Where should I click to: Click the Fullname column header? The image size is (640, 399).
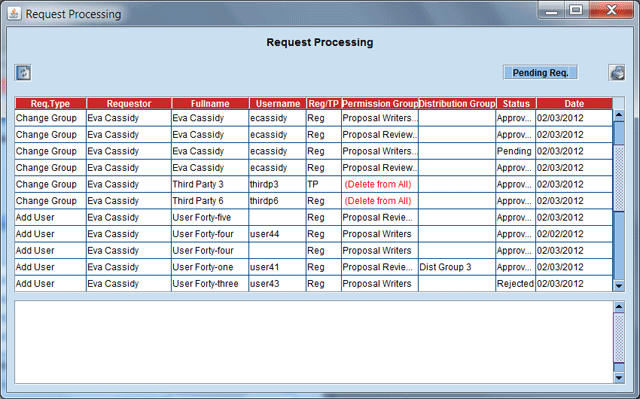210,104
